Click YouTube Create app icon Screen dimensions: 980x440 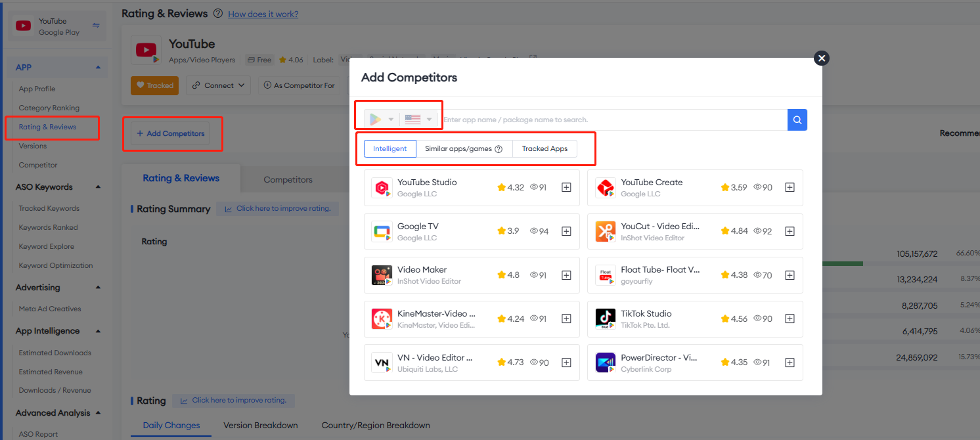pyautogui.click(x=606, y=188)
